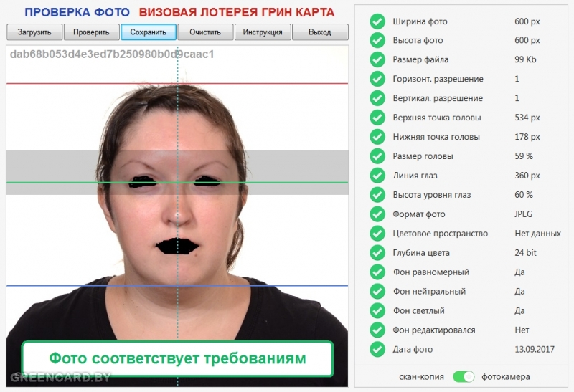This screenshot has width=574, height=392.
Task: Click checkmark icon next to Формат фото
Action: click(x=377, y=214)
